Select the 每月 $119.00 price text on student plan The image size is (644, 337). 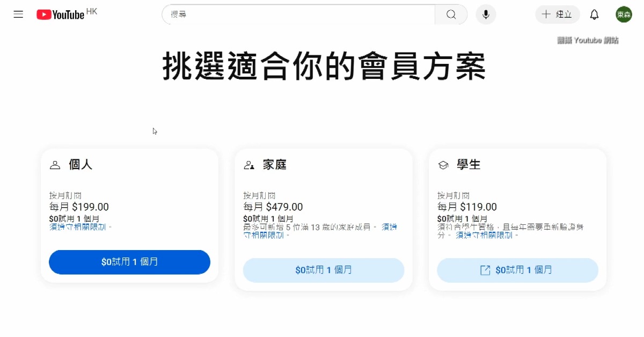tap(466, 207)
